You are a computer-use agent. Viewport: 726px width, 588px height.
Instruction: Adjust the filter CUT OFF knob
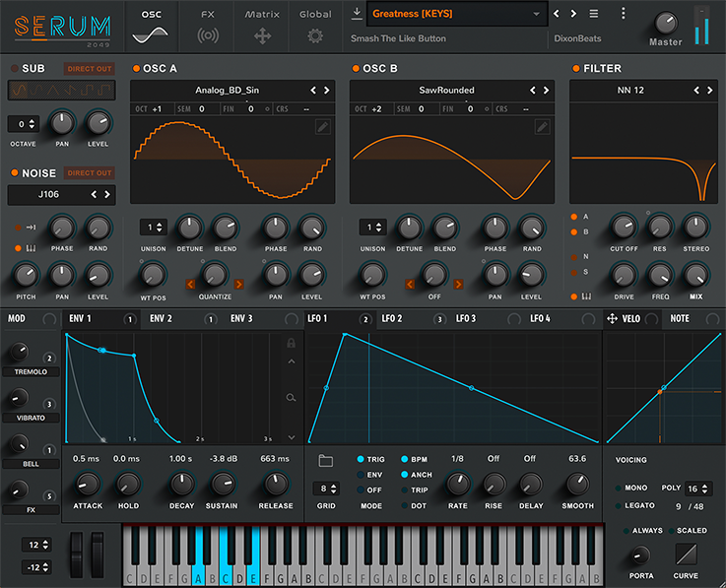(624, 227)
